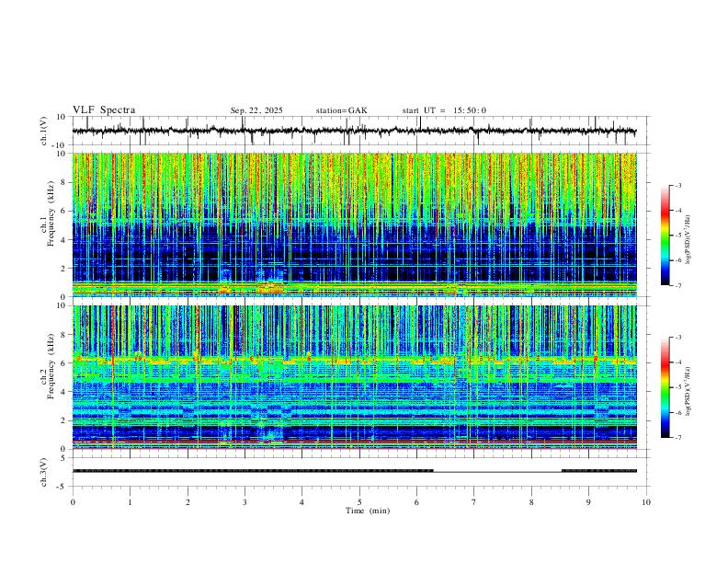
Task: Click the time axis tick label '3'
Action: pyautogui.click(x=245, y=502)
